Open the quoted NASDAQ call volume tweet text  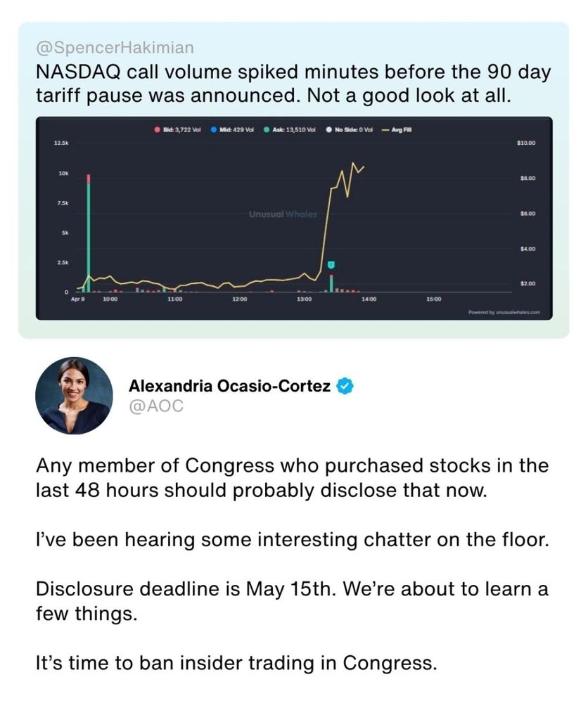(293, 83)
